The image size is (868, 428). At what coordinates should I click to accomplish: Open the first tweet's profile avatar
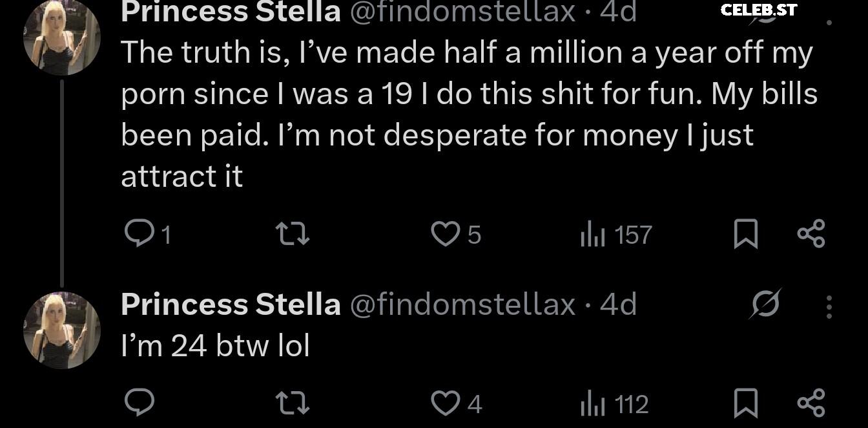[62, 37]
